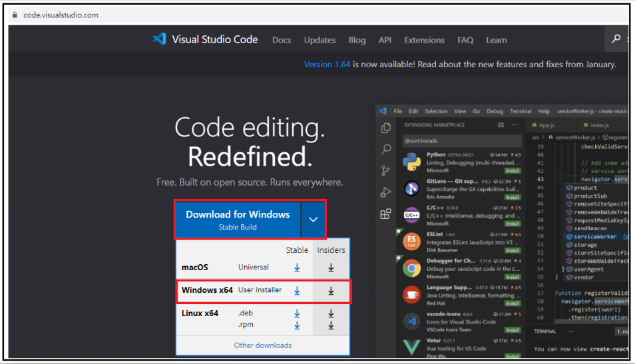Viewport: 635px width, 364px height.
Task: Download macOS Universal stable build arrow
Action: (x=297, y=268)
